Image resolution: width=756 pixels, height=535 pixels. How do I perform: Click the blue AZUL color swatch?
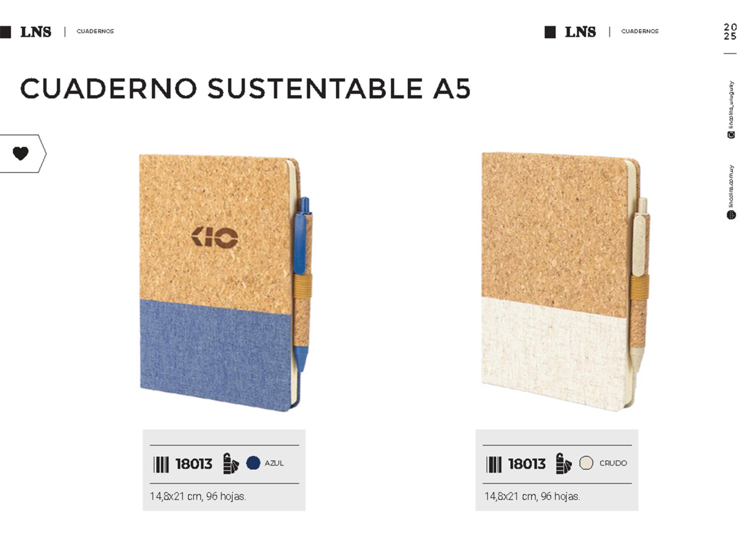pyautogui.click(x=253, y=463)
